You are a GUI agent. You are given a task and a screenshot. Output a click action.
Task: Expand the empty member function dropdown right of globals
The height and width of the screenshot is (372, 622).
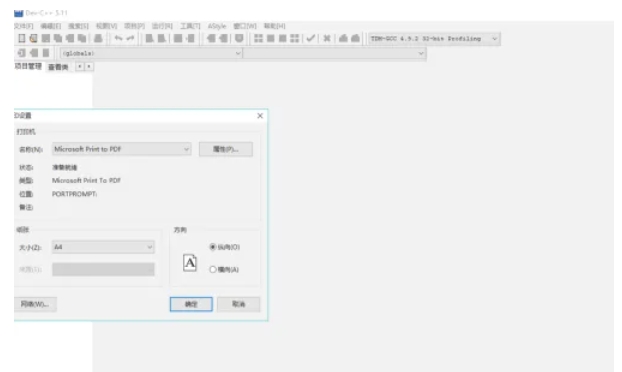point(334,53)
